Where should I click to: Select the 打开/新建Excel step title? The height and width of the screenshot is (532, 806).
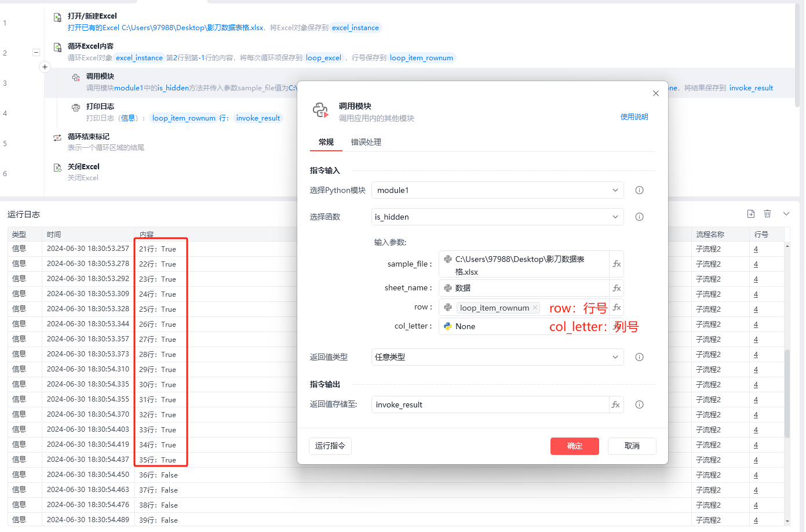click(x=92, y=16)
